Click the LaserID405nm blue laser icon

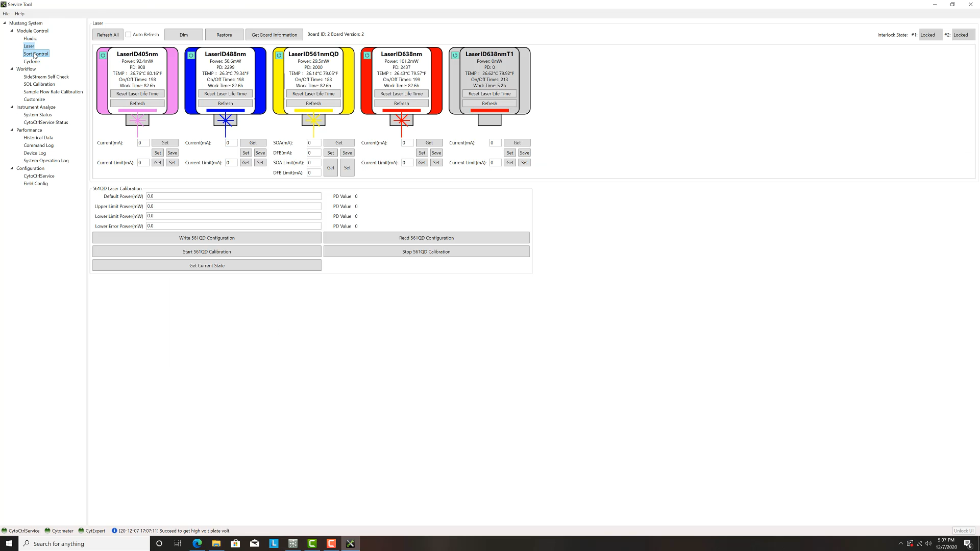tap(103, 55)
